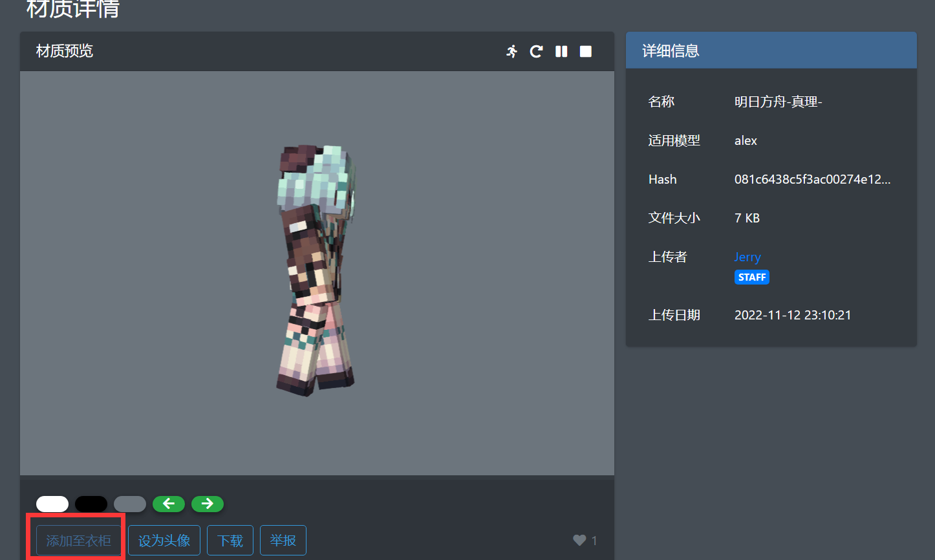Set preview background to white
This screenshot has width=935, height=560.
[x=52, y=504]
